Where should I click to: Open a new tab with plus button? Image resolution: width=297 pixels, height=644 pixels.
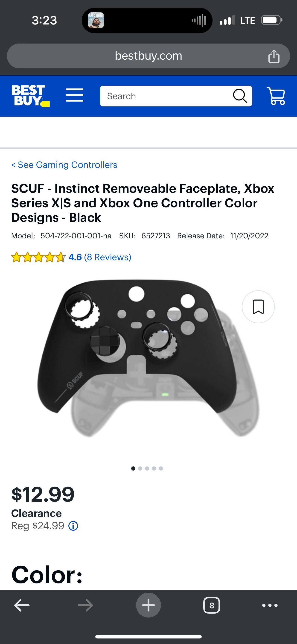(148, 605)
